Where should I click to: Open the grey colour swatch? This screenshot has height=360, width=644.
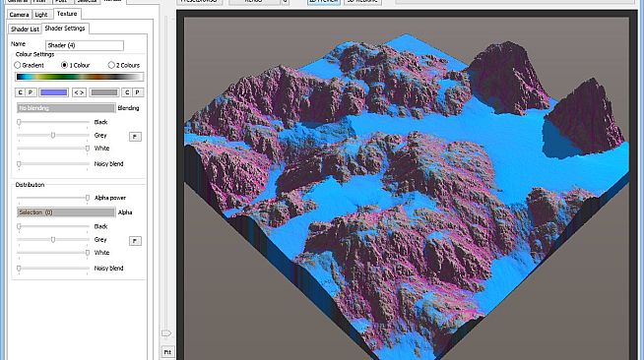pyautogui.click(x=104, y=92)
